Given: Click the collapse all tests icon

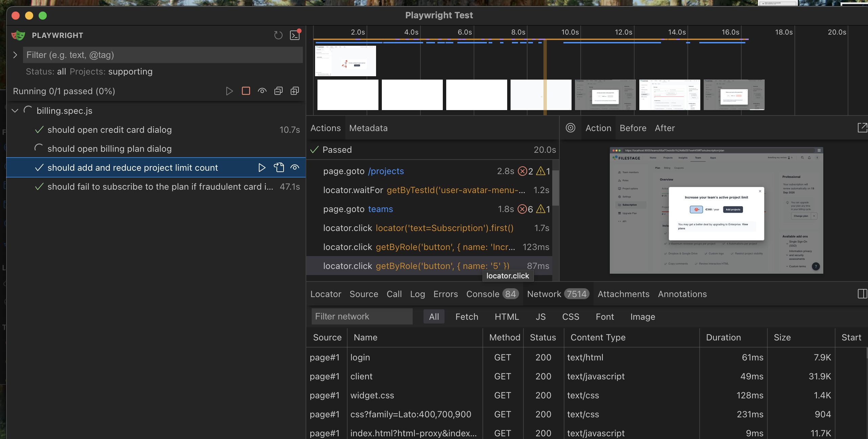Looking at the screenshot, I should click(x=278, y=91).
